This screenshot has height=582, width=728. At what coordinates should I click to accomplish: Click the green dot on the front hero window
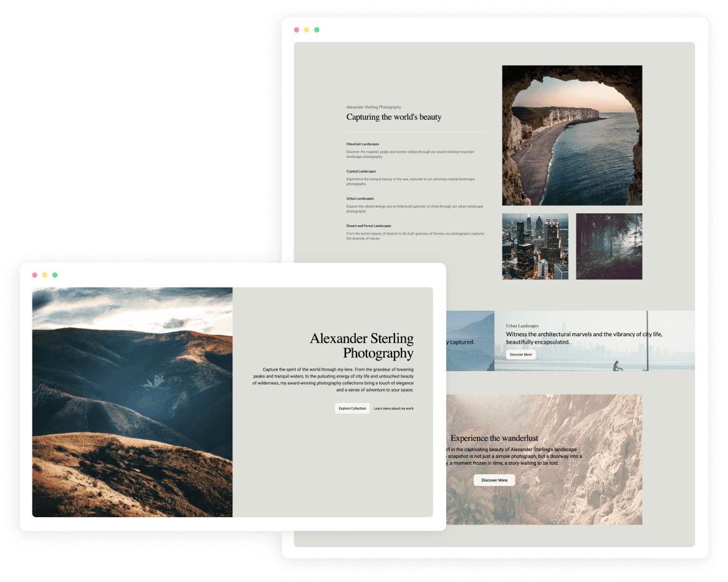[55, 275]
